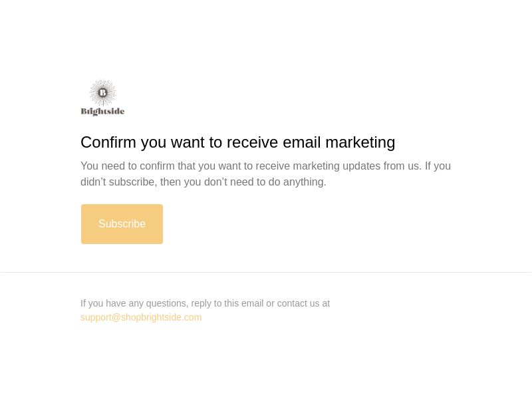Click the yellow Subscribe button
This screenshot has height=399, width=532.
(x=122, y=224)
